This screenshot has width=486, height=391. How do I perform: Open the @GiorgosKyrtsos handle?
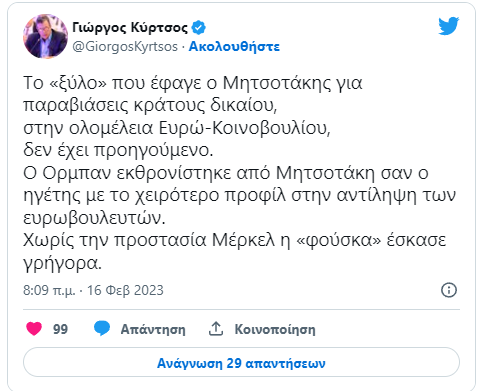click(125, 47)
